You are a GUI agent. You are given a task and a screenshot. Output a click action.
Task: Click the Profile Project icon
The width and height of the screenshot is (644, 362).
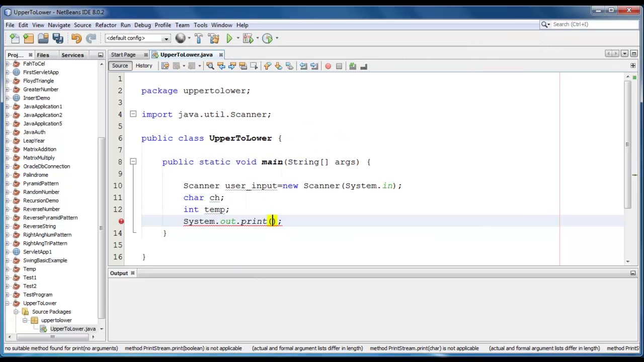pyautogui.click(x=267, y=38)
